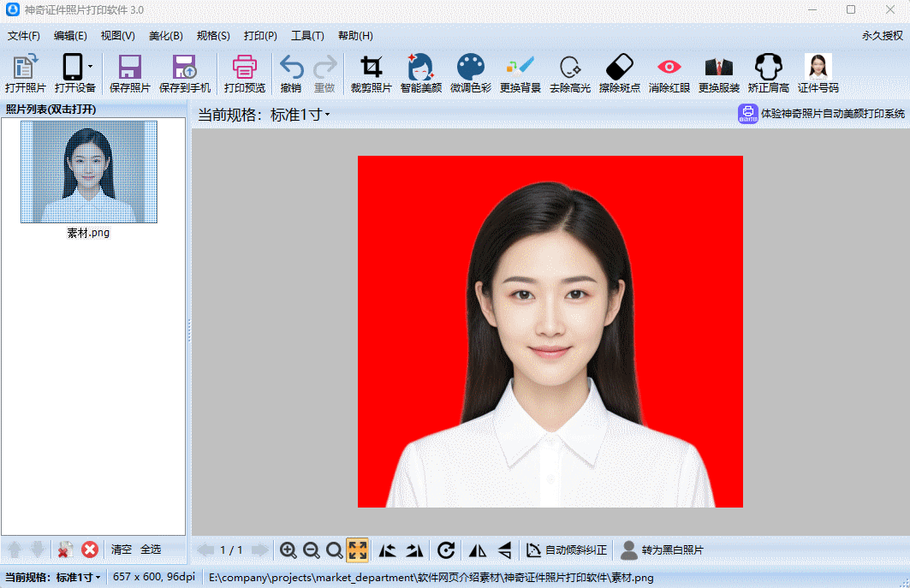Open the 智能美颜 smart beautify tool

click(420, 68)
